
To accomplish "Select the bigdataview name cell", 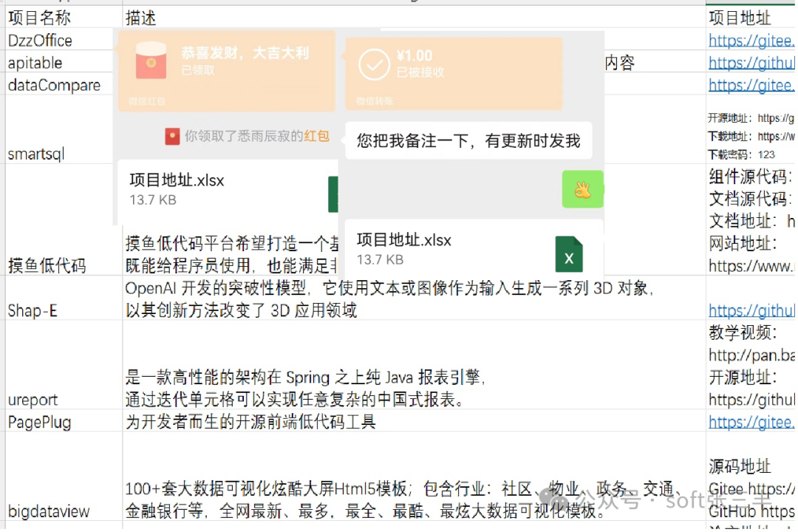I will [64, 477].
